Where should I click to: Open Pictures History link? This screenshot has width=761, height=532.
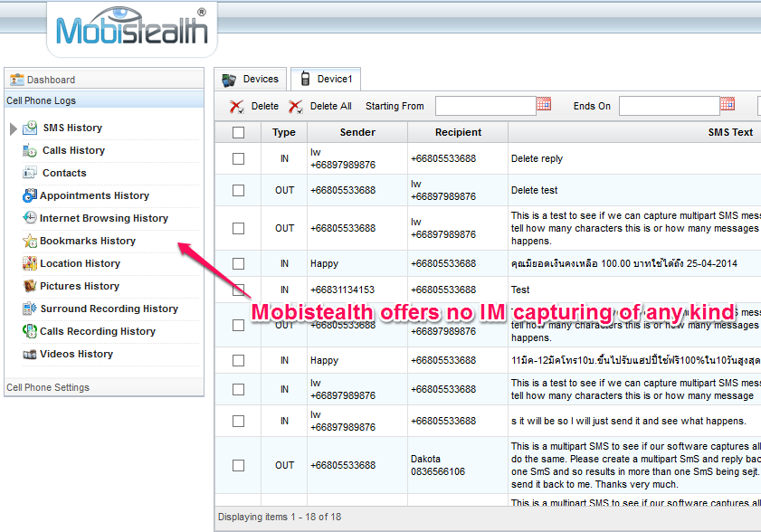point(80,286)
